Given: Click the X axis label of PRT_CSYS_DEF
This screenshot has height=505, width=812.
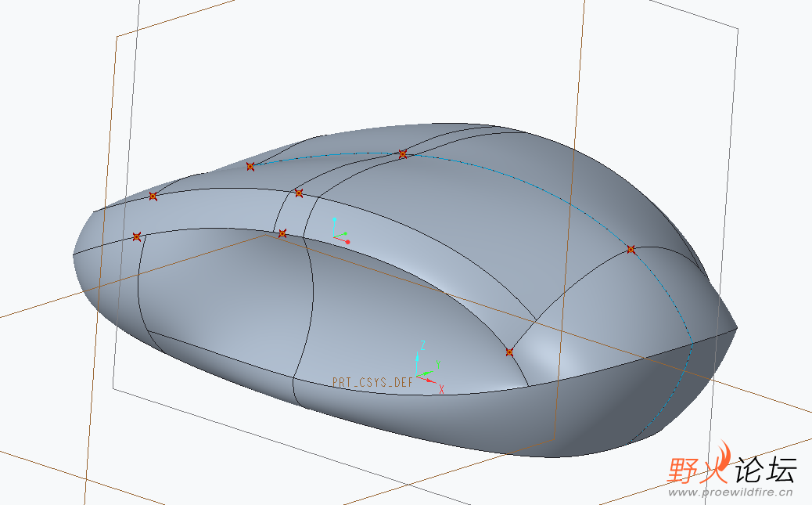Looking at the screenshot, I should pos(442,389).
